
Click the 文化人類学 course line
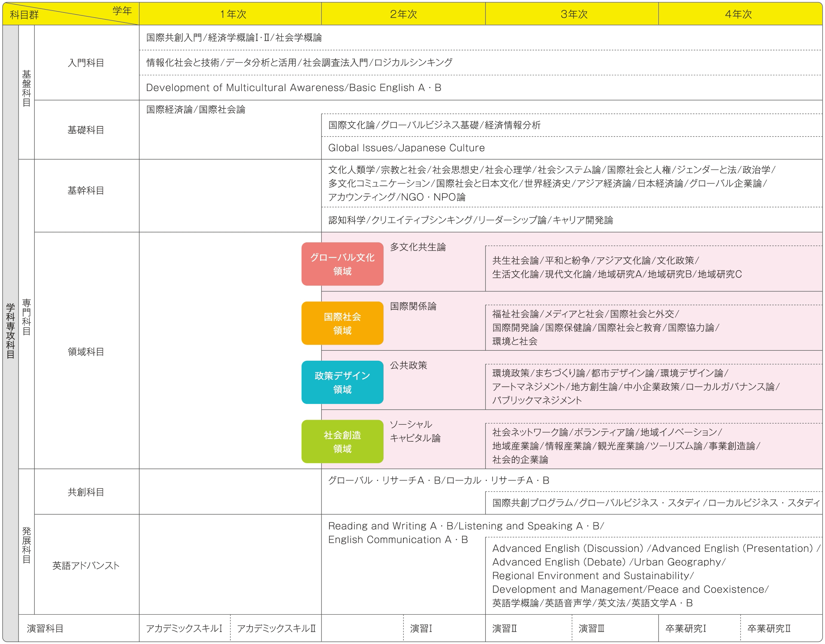click(552, 170)
